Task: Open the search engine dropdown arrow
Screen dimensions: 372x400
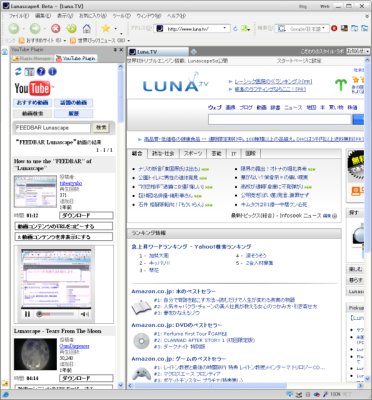Action: 323,29
